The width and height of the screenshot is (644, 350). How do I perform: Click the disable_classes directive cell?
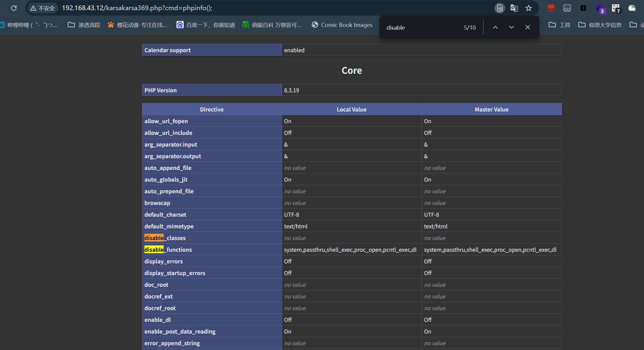click(212, 238)
